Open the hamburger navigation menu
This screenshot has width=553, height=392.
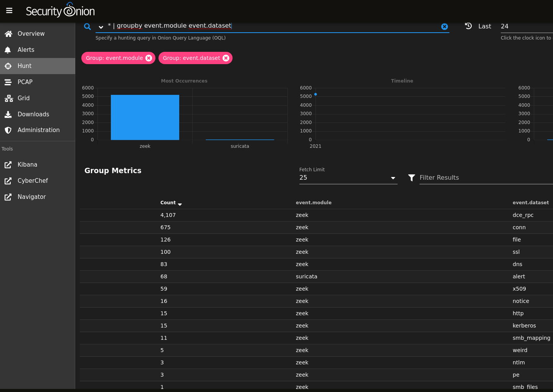click(x=9, y=11)
